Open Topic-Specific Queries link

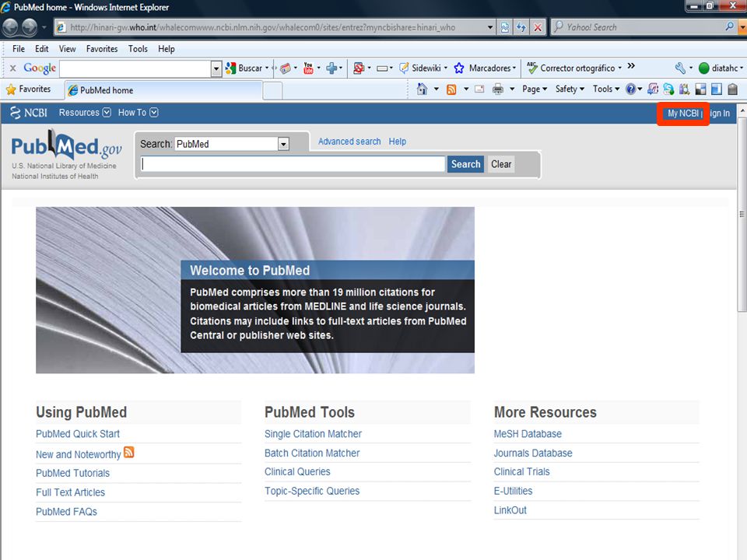coord(312,491)
